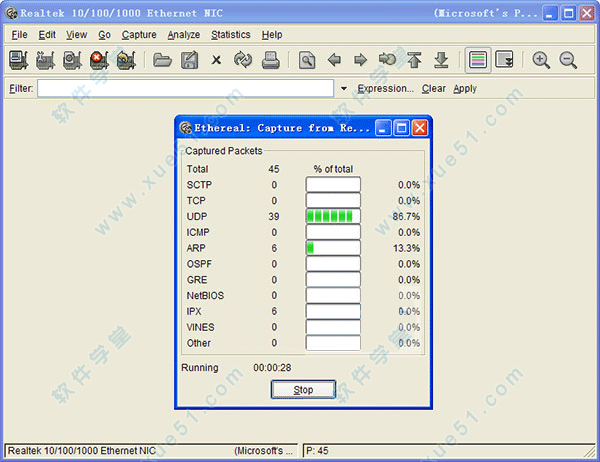Open the Help menu
The image size is (600, 462).
[x=272, y=35]
